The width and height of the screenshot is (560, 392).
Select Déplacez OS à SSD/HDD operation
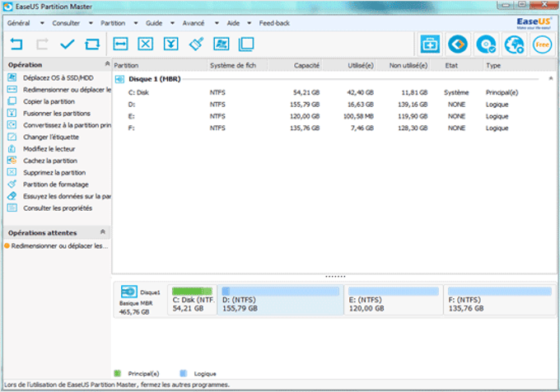coord(58,78)
